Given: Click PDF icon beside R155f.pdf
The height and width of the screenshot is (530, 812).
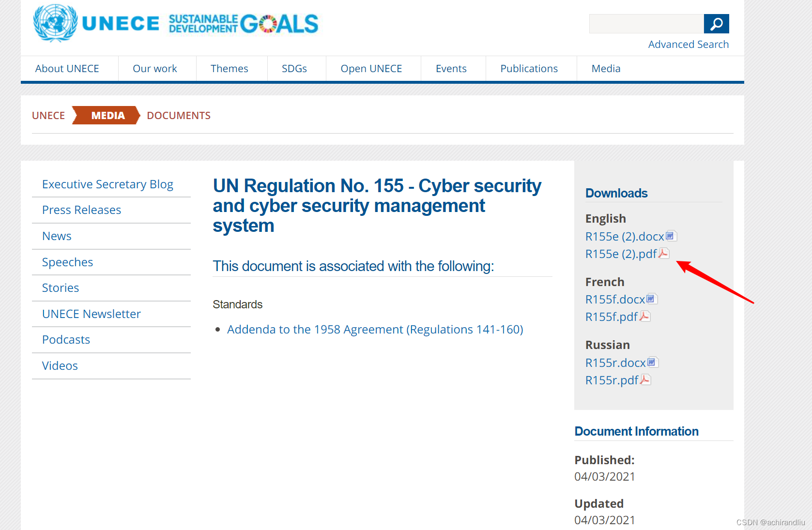Looking at the screenshot, I should pos(644,316).
